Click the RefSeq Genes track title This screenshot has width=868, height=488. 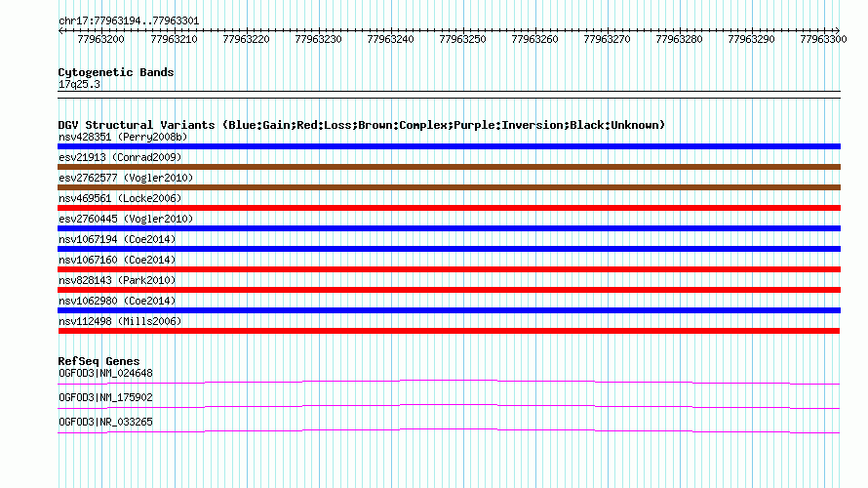point(99,361)
